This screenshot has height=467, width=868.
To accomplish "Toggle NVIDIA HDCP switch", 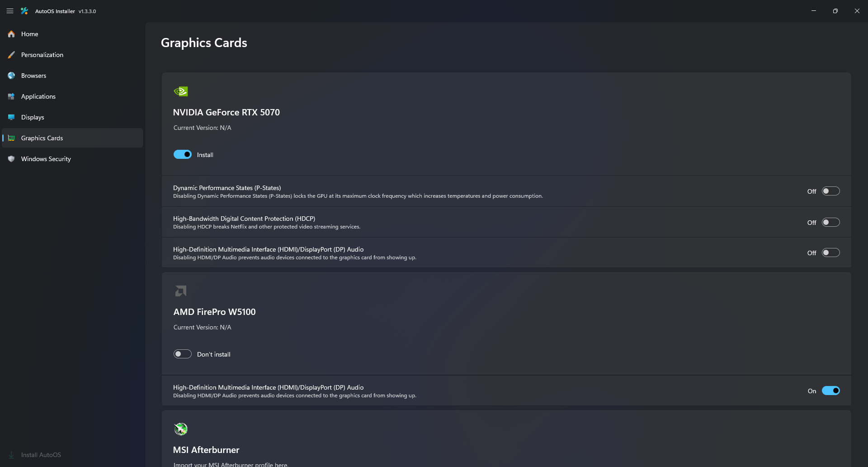I will 831,223.
